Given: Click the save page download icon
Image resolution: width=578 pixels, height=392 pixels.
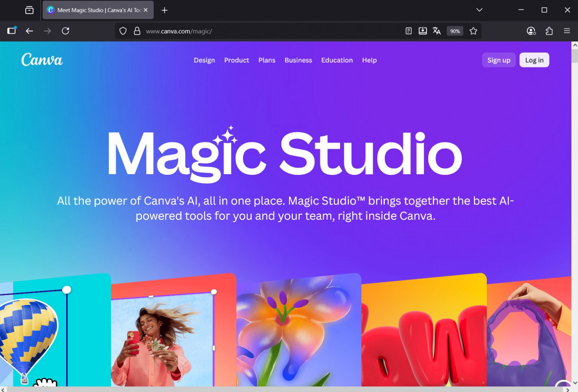Looking at the screenshot, I should click(x=422, y=31).
